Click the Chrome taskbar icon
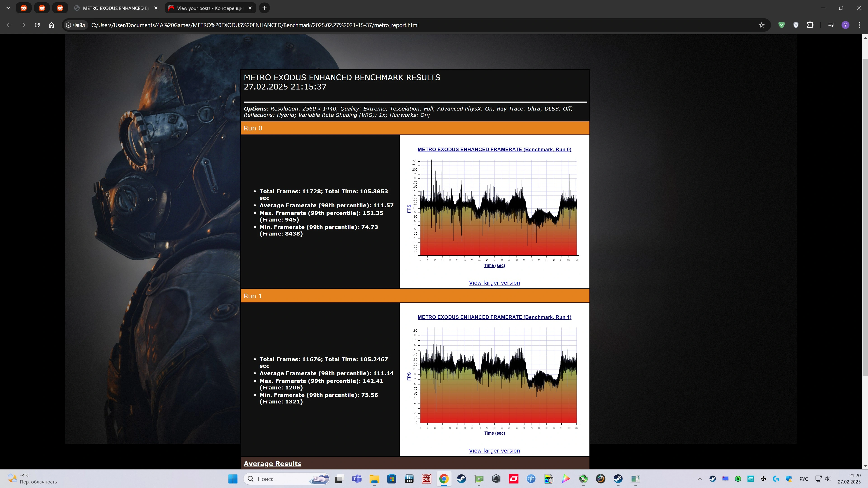The width and height of the screenshot is (868, 488). 444,479
